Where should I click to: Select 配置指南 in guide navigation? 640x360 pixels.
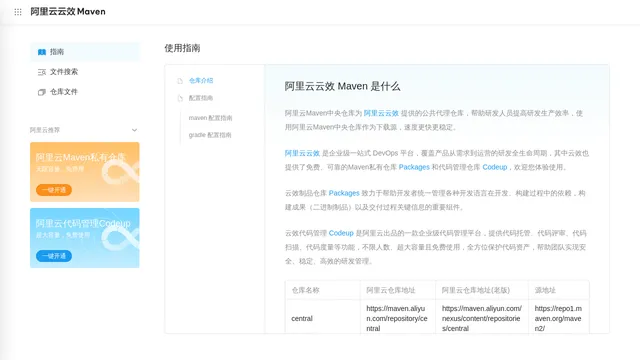tap(201, 98)
